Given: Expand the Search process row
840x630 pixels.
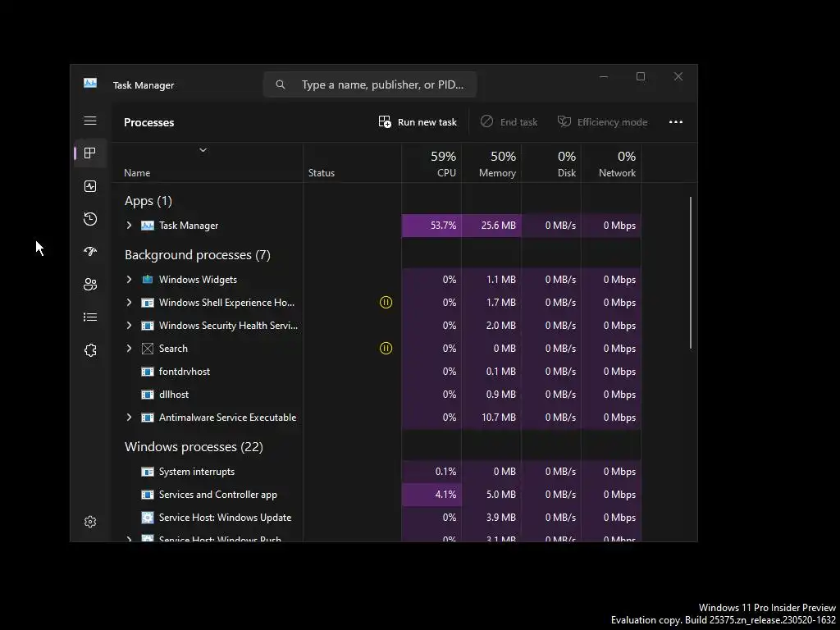Looking at the screenshot, I should 129,348.
